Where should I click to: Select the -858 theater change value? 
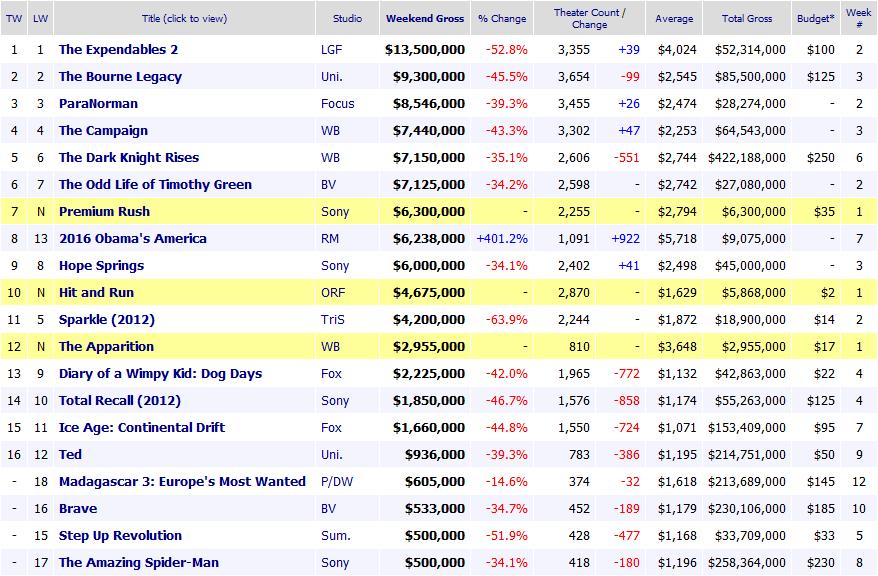pos(627,401)
